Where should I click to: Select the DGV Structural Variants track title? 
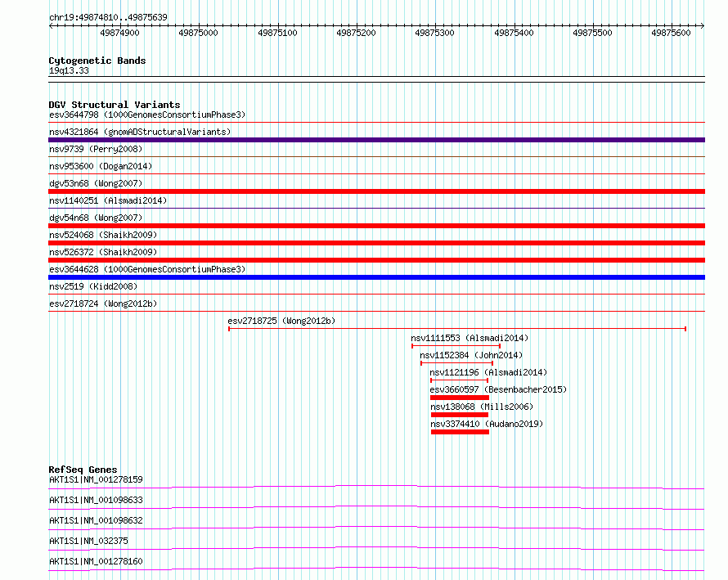pos(115,105)
